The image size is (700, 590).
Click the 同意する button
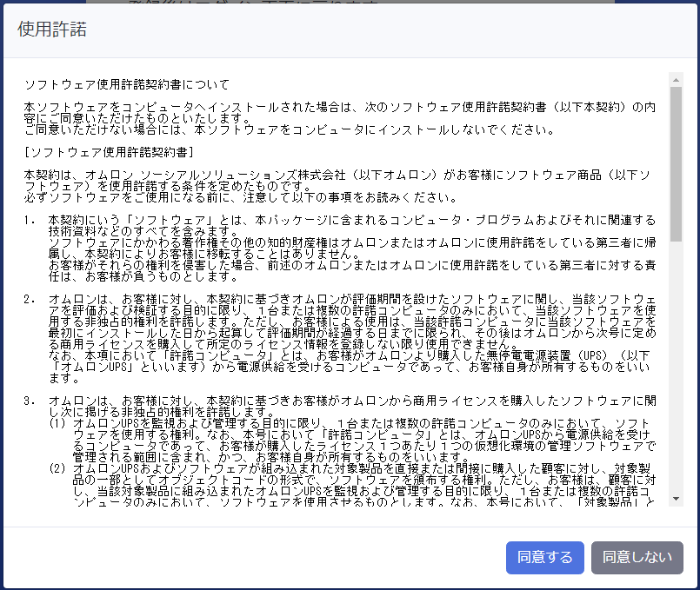(x=544, y=558)
